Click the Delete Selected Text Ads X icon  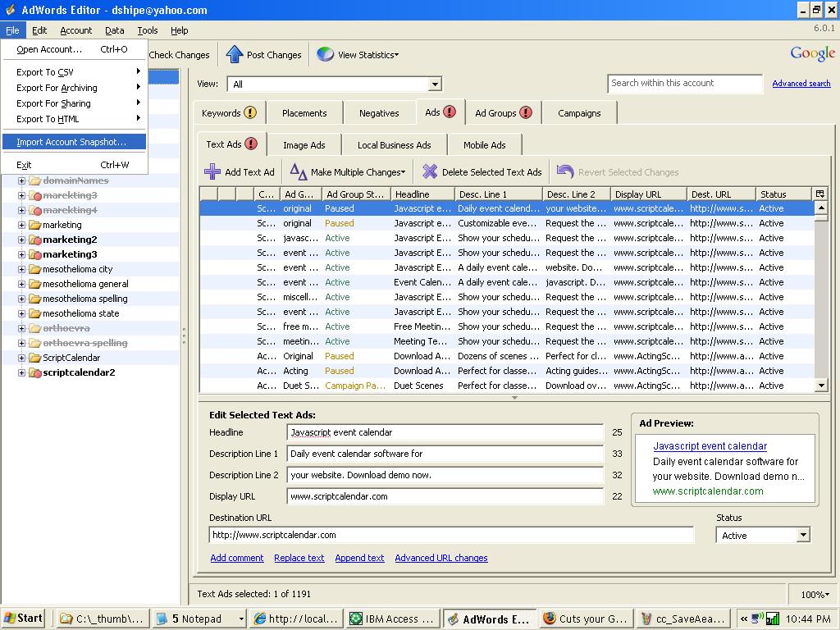point(430,171)
